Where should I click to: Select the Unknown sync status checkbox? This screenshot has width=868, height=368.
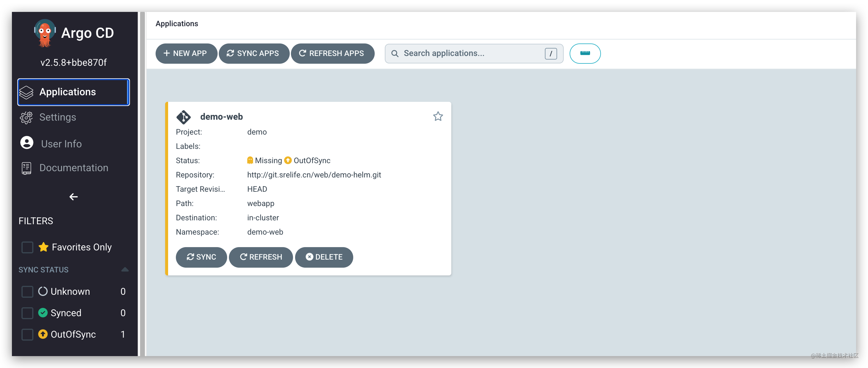click(27, 291)
